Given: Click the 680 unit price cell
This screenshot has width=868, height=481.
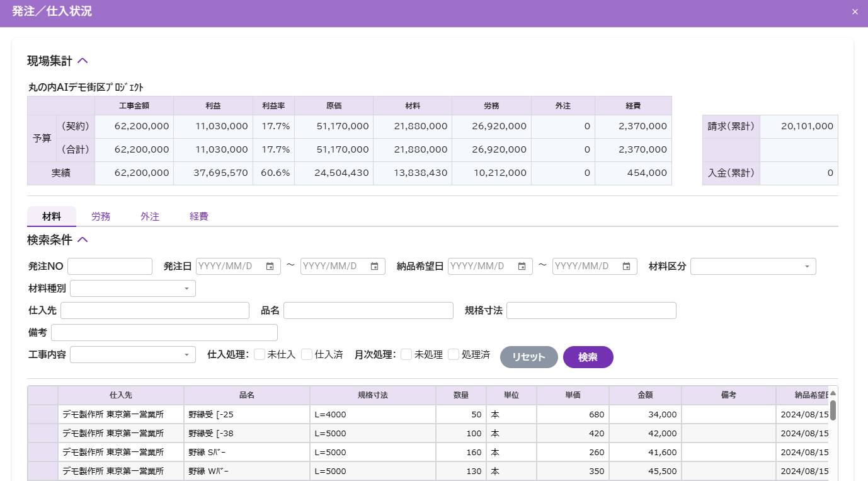Looking at the screenshot, I should [x=573, y=415].
